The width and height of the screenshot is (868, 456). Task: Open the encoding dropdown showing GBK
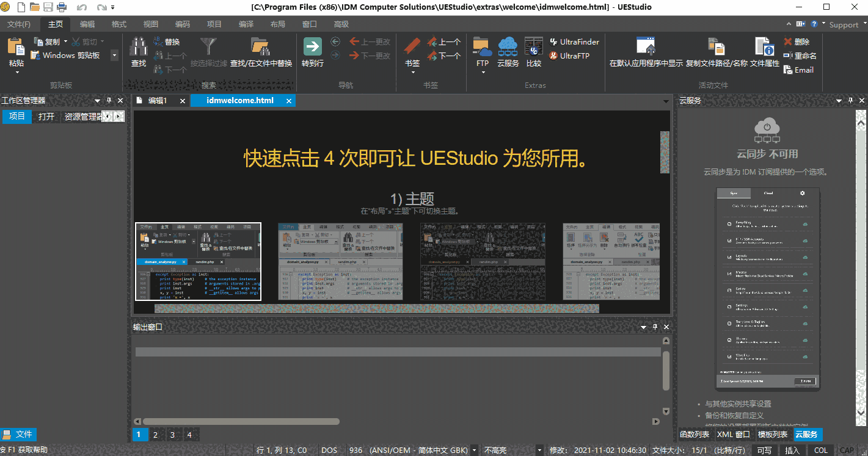[473, 450]
